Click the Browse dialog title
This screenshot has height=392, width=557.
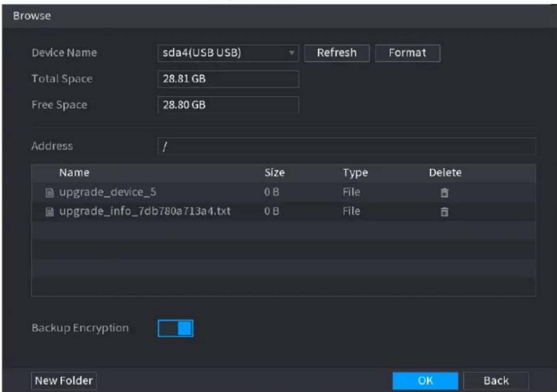point(32,16)
